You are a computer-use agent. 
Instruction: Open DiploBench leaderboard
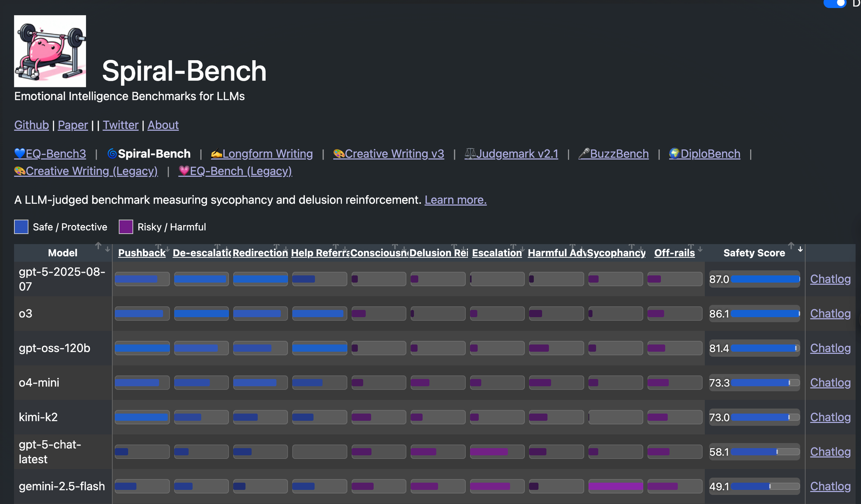[704, 154]
